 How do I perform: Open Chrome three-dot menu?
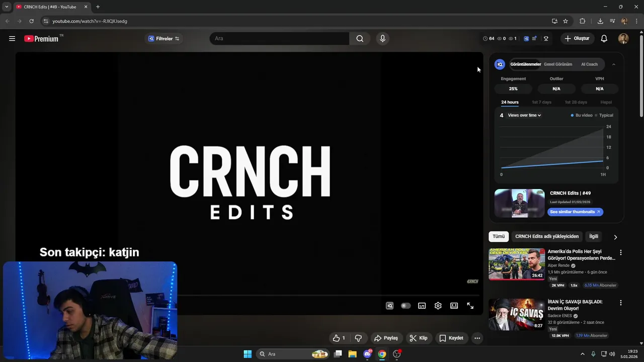pyautogui.click(x=635, y=21)
